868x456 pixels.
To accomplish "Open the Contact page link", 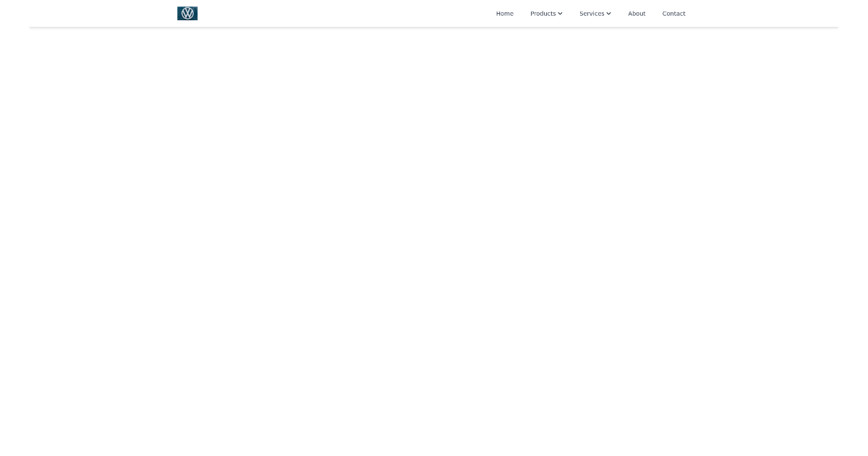I will 673,13.
